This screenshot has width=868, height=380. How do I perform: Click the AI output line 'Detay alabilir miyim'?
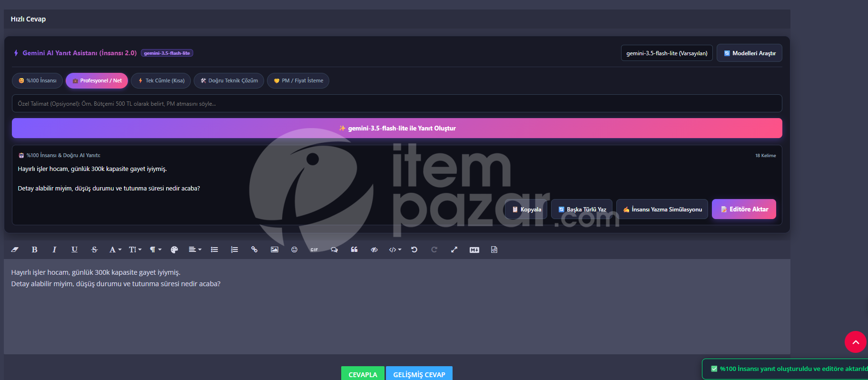109,188
